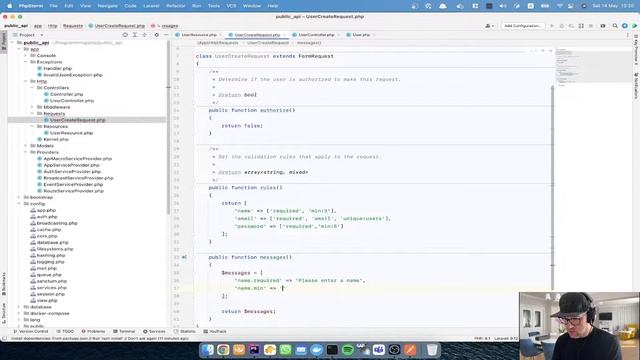Click the JetBrains Toolbox plugin icon top-right
This screenshot has height=360, width=640.
[x=634, y=26]
